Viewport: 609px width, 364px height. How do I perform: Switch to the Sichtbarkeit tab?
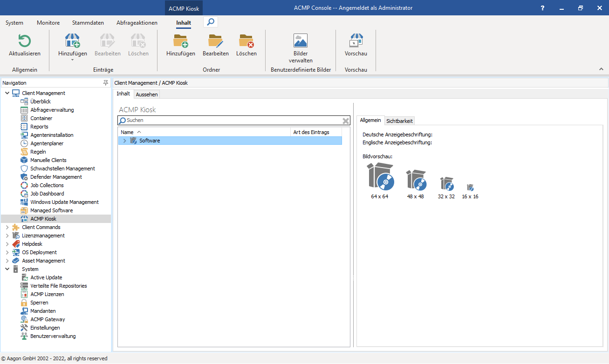point(399,121)
